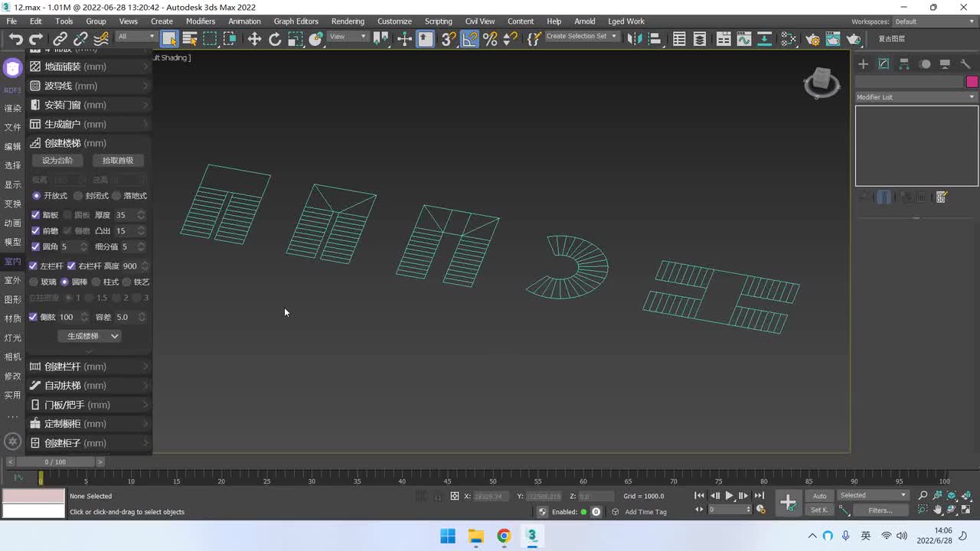Click the pink object color swatch
980x551 pixels.
[x=972, y=82]
